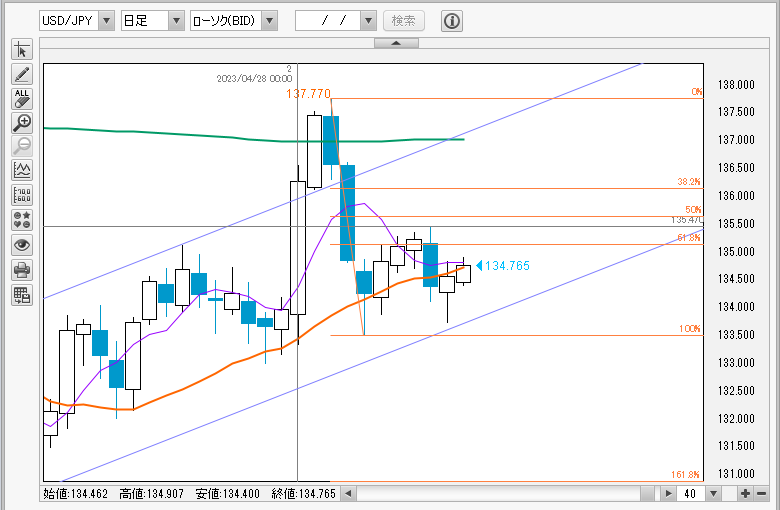The width and height of the screenshot is (780, 510).
Task: Decrease chart scale with minus button
Action: [x=762, y=494]
